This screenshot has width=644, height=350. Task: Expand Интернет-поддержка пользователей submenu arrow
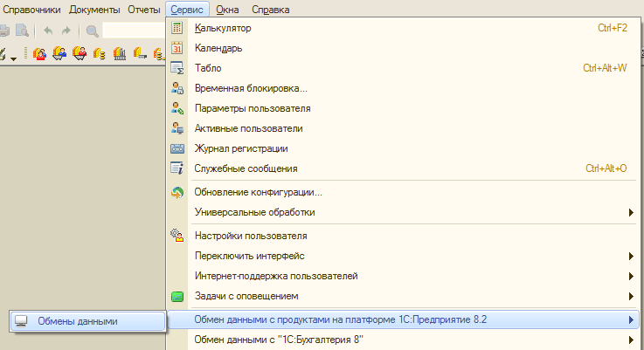tap(630, 276)
